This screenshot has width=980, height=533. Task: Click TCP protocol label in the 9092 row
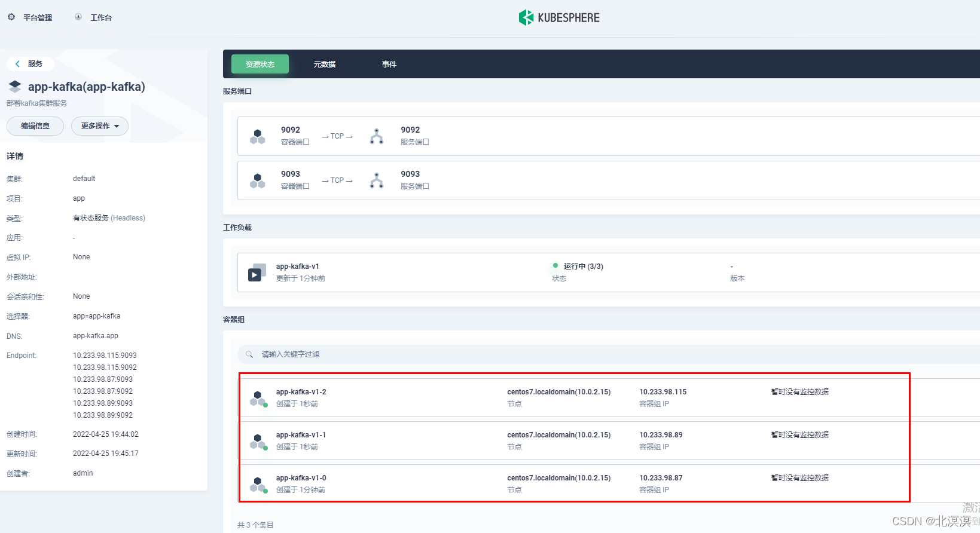tap(337, 136)
